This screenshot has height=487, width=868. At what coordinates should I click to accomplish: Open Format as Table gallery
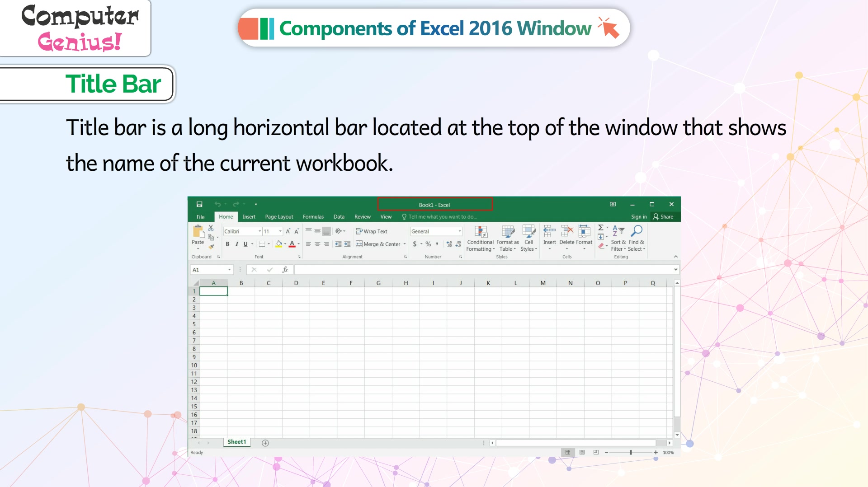point(508,239)
